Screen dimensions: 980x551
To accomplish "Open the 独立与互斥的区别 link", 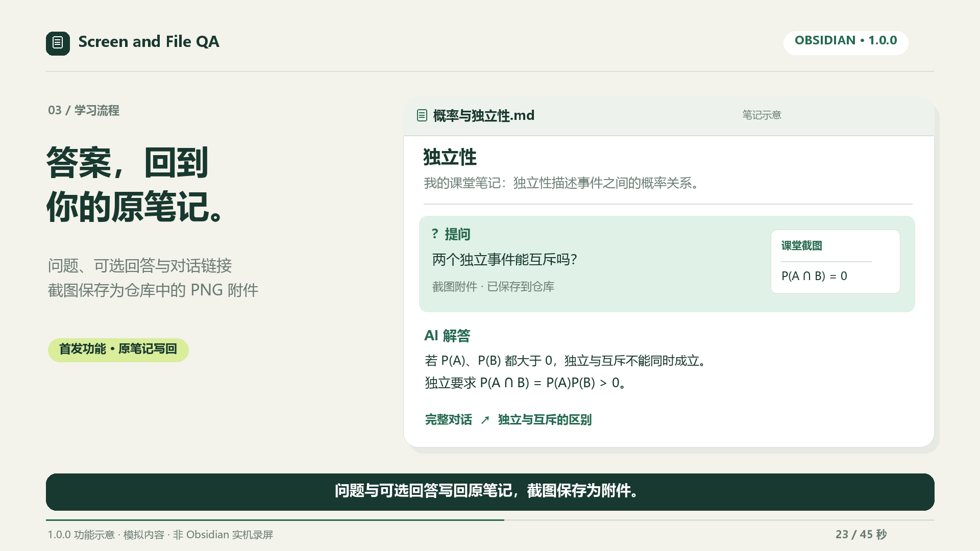I will click(x=545, y=420).
